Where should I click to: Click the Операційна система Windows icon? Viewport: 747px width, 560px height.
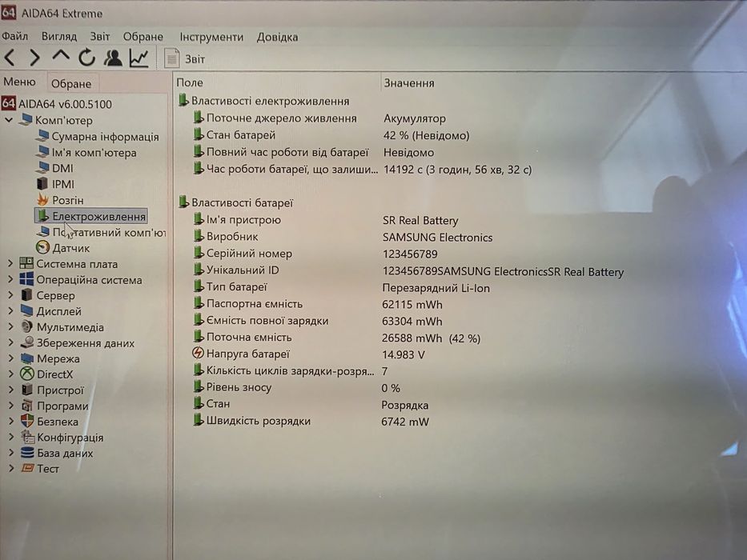point(26,279)
